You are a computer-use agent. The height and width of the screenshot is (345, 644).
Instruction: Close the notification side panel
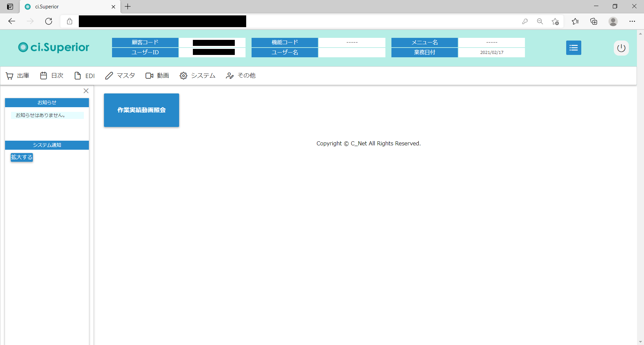[x=86, y=91]
